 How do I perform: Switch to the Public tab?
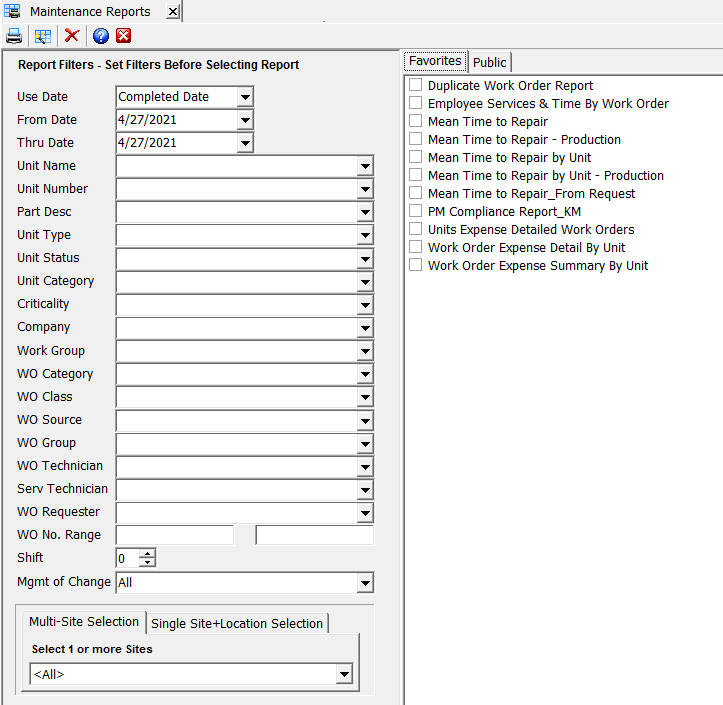[x=490, y=62]
